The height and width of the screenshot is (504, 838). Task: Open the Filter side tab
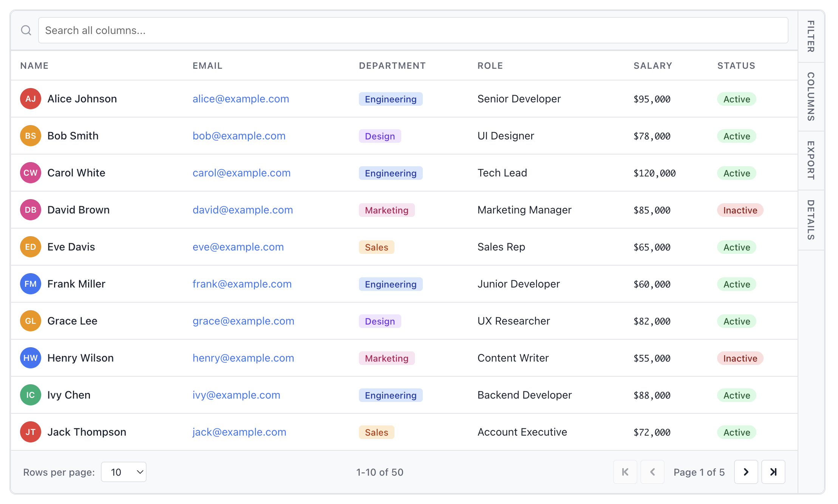811,36
